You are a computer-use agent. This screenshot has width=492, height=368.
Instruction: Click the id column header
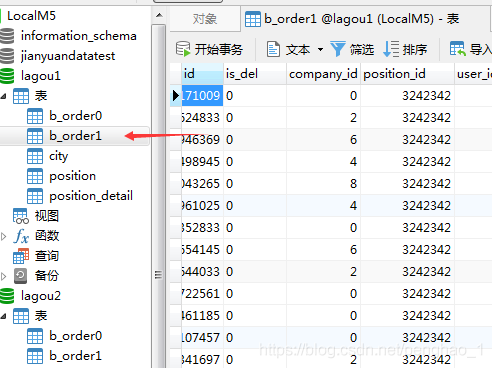point(202,74)
